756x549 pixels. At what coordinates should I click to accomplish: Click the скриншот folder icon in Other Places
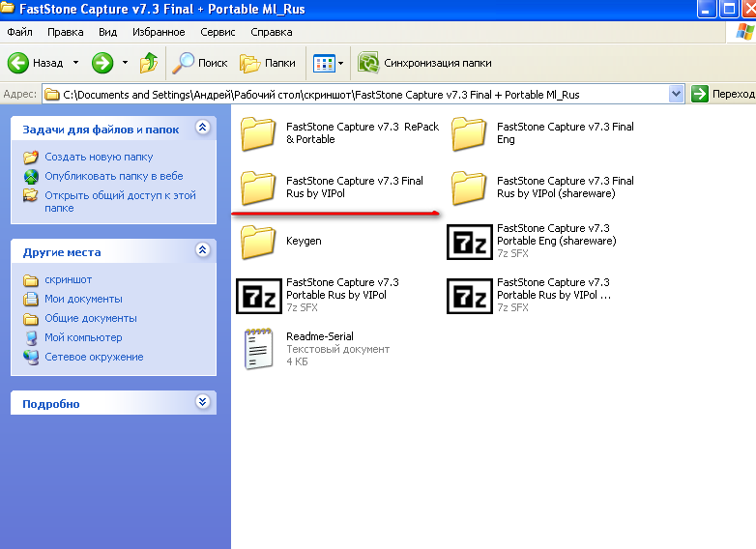[31, 280]
